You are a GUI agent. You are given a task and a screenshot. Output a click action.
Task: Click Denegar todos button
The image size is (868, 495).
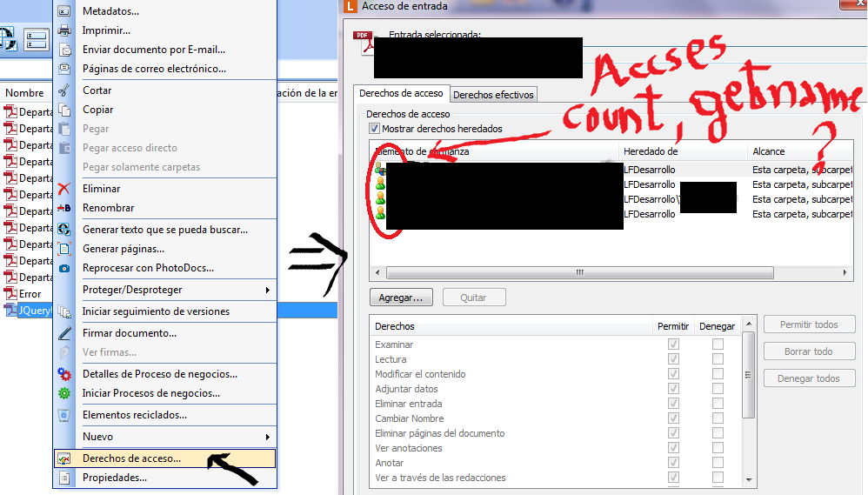pyautogui.click(x=809, y=378)
